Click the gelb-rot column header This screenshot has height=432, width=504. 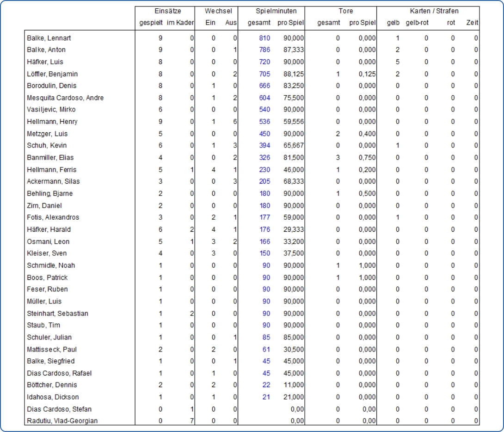417,23
